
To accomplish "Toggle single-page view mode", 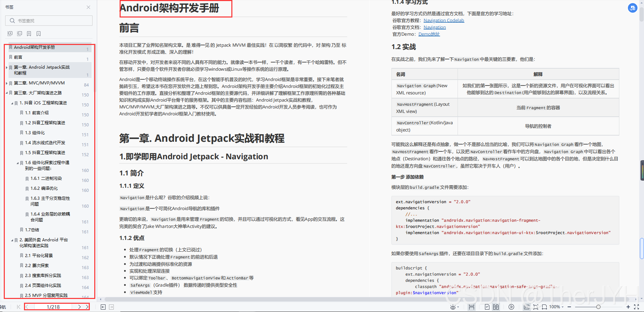I will pyautogui.click(x=487, y=307).
